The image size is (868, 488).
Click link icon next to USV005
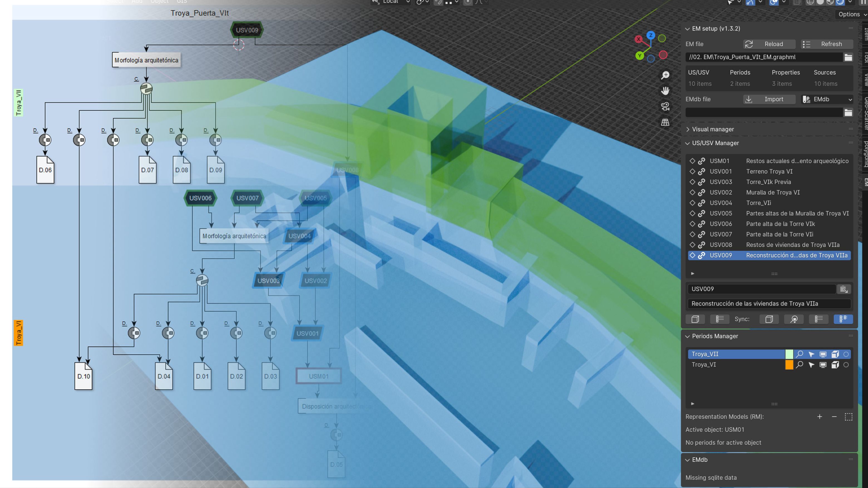click(x=702, y=214)
